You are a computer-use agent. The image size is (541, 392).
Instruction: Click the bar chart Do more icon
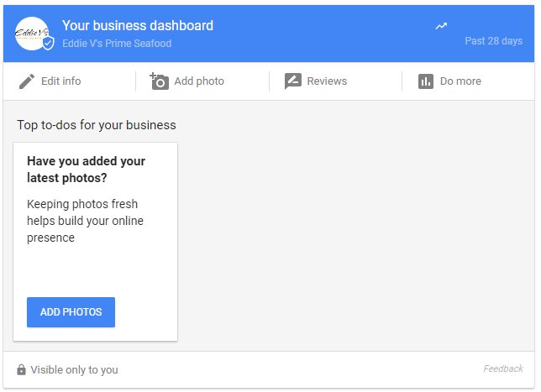426,81
